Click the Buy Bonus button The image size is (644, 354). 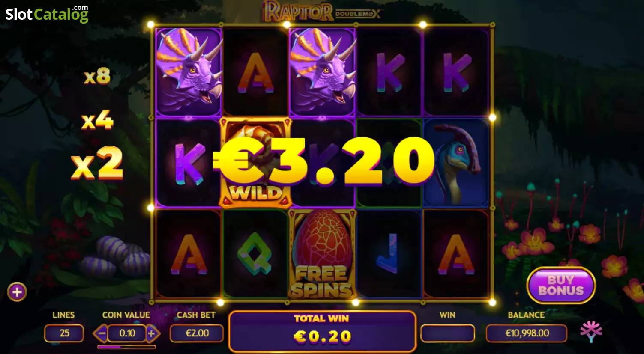561,286
